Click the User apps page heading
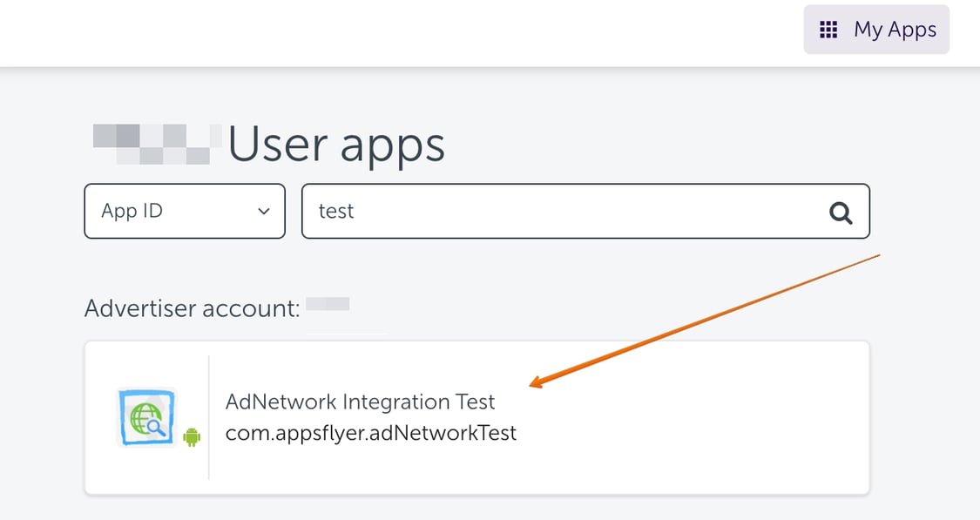This screenshot has width=980, height=520. point(337,144)
